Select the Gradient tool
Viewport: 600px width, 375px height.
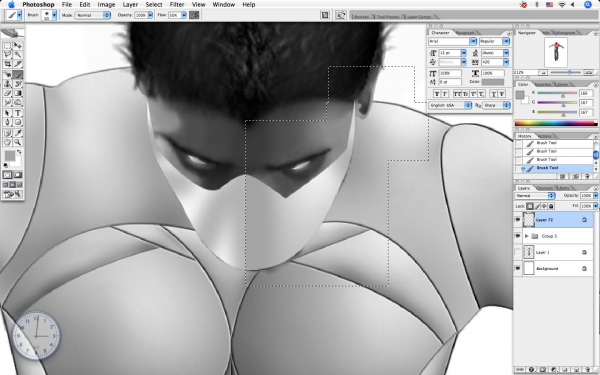pyautogui.click(x=18, y=93)
